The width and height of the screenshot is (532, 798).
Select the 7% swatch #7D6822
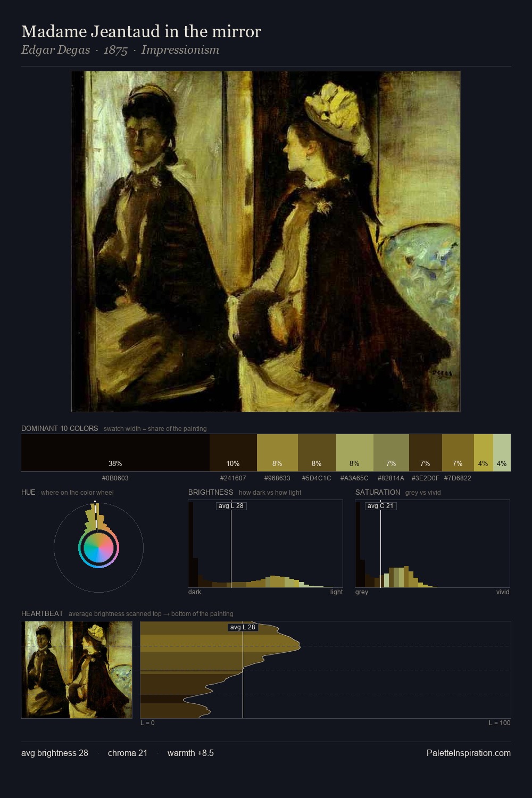coord(458,453)
